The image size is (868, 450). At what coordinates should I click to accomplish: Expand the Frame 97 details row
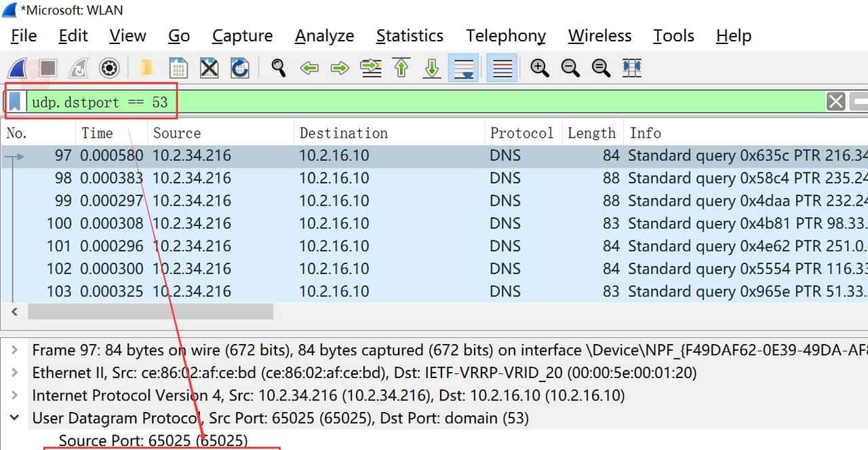click(x=15, y=350)
